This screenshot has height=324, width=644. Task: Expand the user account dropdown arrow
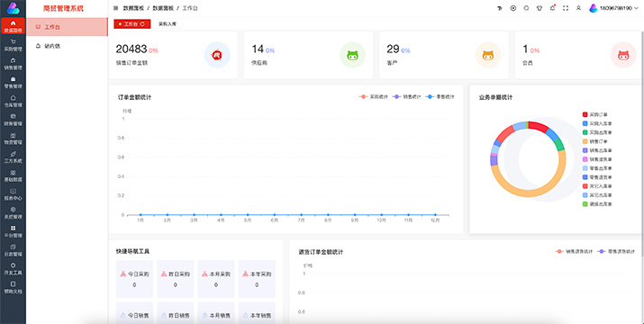pyautogui.click(x=636, y=8)
